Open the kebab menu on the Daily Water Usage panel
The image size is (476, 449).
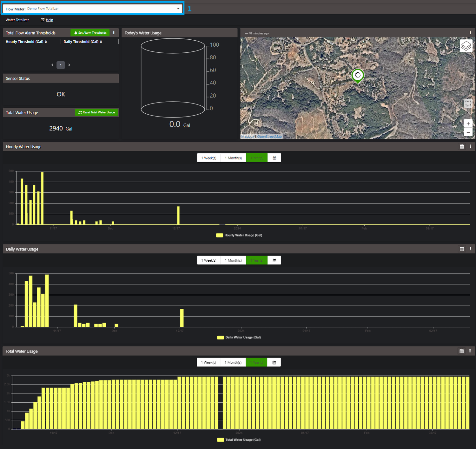point(470,249)
